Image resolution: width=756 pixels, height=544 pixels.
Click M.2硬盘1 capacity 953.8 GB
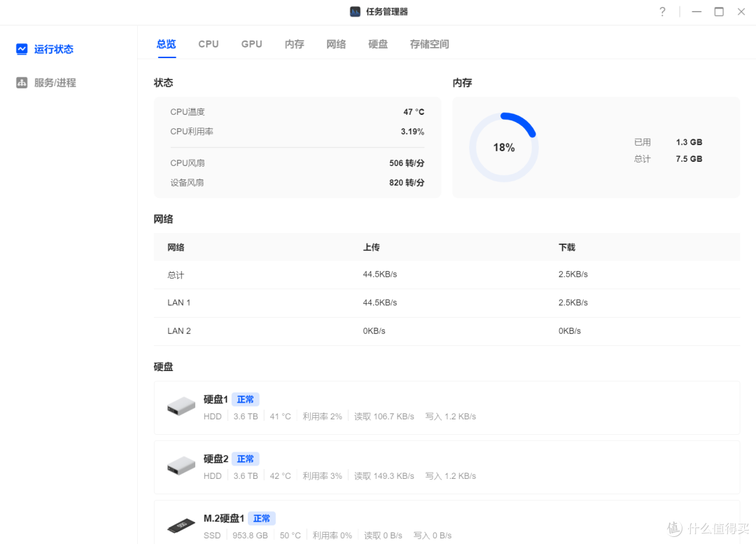250,536
